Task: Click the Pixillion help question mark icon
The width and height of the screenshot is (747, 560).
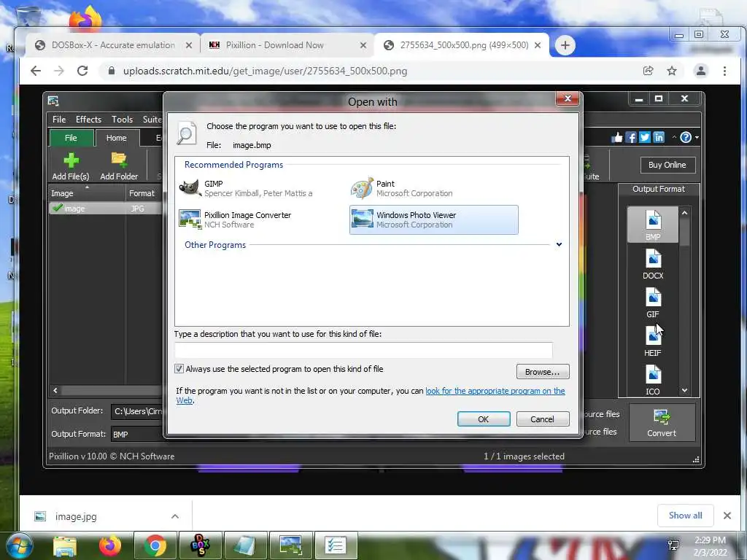Action: click(686, 138)
